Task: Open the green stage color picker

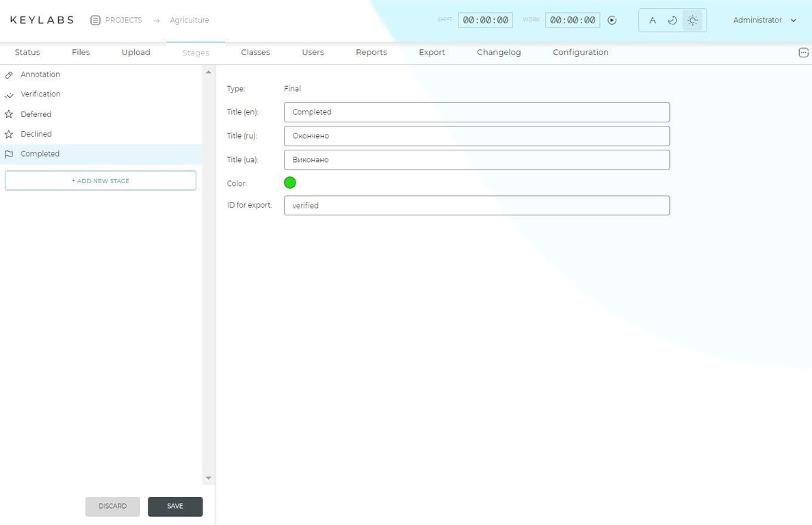Action: (290, 183)
